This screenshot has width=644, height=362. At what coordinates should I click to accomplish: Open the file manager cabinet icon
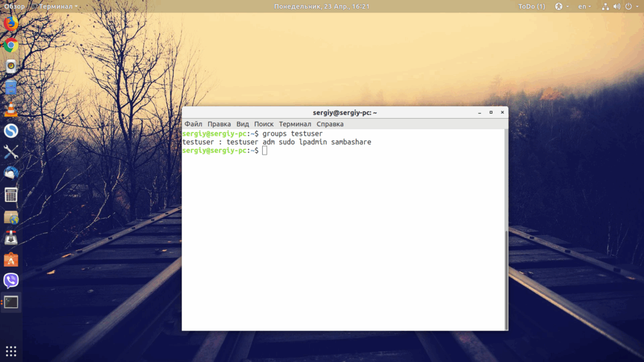[11, 87]
